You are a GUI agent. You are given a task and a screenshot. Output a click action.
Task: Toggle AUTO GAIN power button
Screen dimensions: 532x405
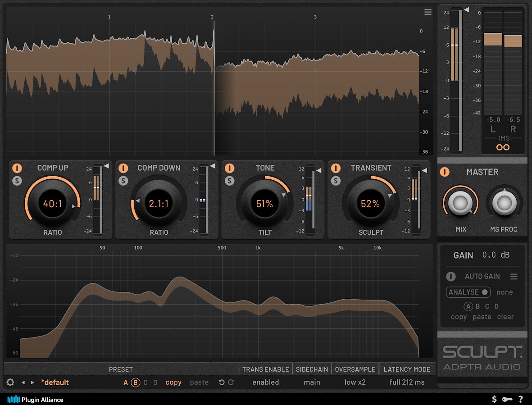tap(450, 277)
